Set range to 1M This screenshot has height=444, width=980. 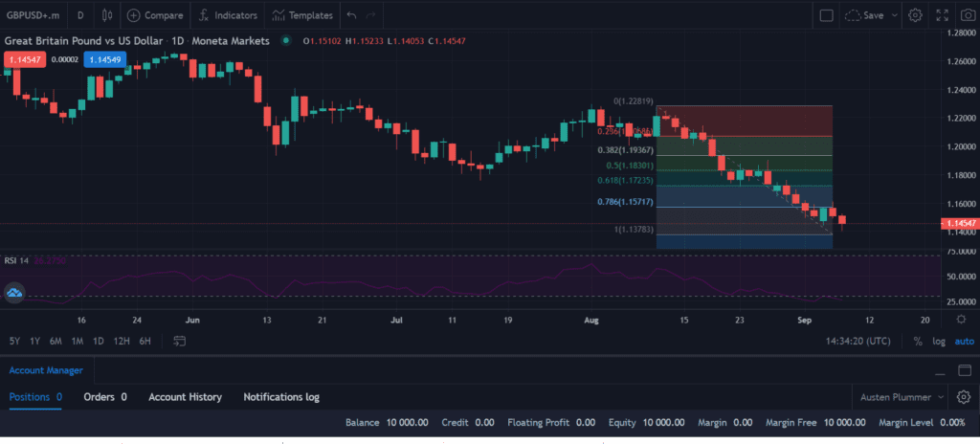click(x=77, y=342)
